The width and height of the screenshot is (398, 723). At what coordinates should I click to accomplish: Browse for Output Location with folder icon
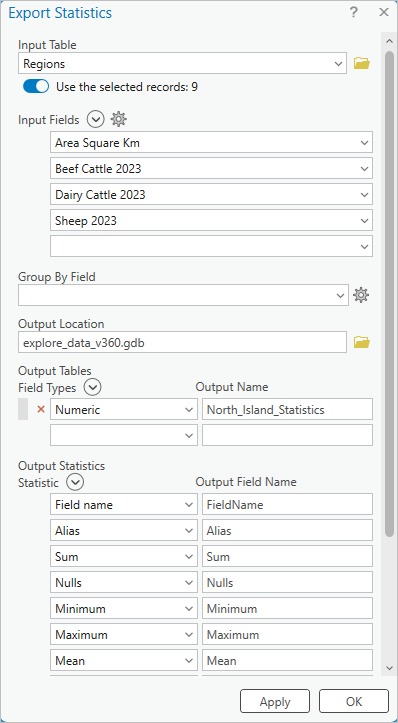click(x=362, y=342)
